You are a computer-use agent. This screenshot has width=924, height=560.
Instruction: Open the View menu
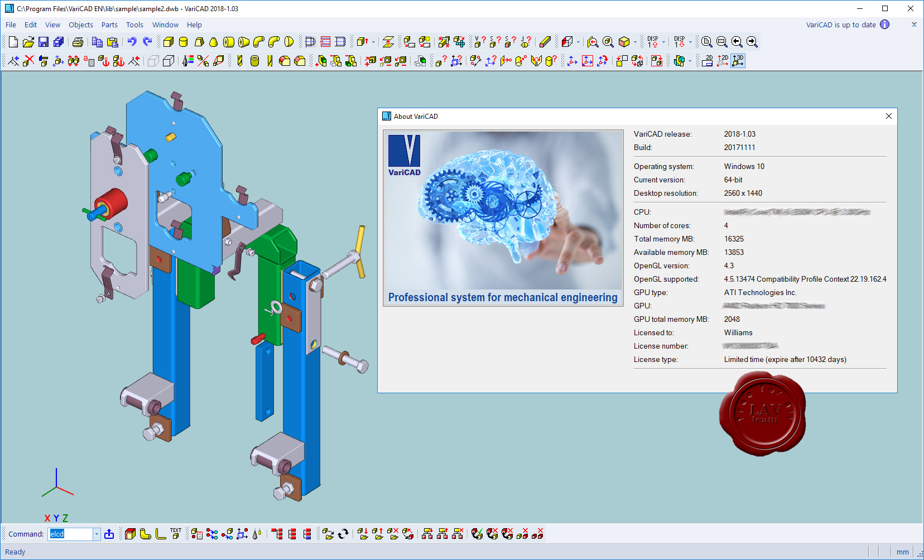coord(52,25)
